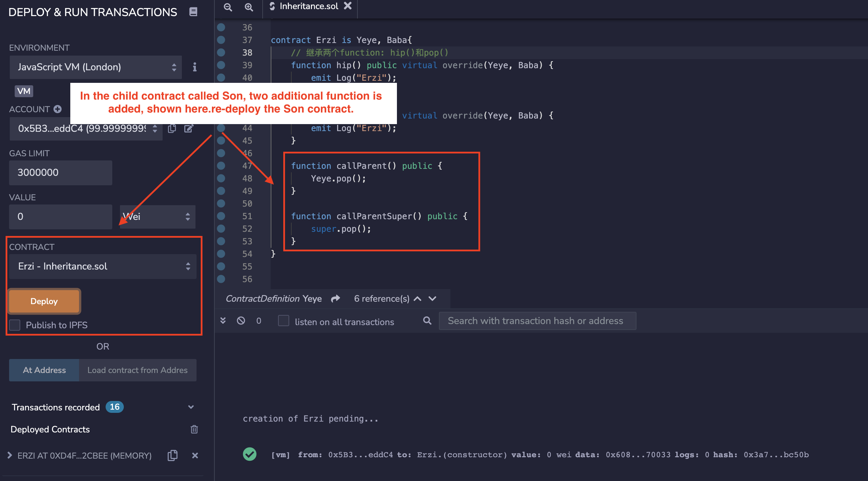This screenshot has width=868, height=481.
Task: Click the At Address button
Action: tap(44, 370)
